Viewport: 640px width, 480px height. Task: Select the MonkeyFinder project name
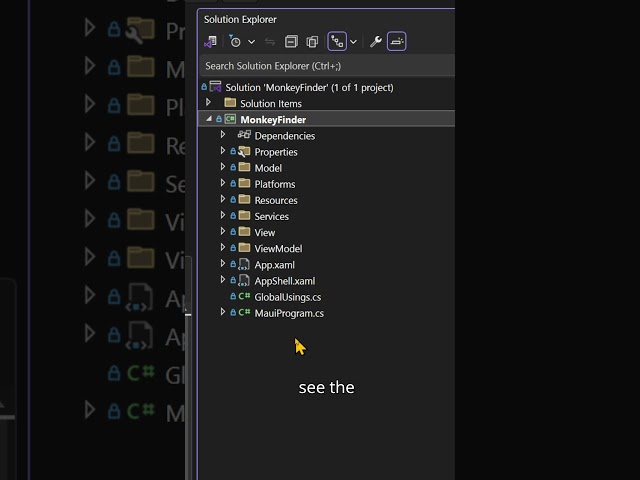pyautogui.click(x=273, y=120)
